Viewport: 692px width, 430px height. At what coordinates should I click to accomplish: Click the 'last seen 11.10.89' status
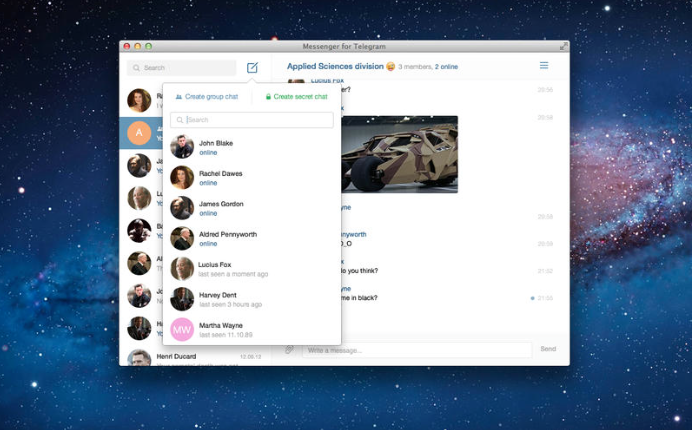click(226, 335)
